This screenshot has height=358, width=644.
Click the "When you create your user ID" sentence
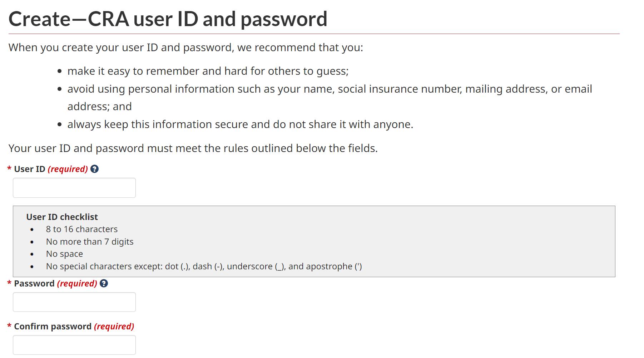185,48
